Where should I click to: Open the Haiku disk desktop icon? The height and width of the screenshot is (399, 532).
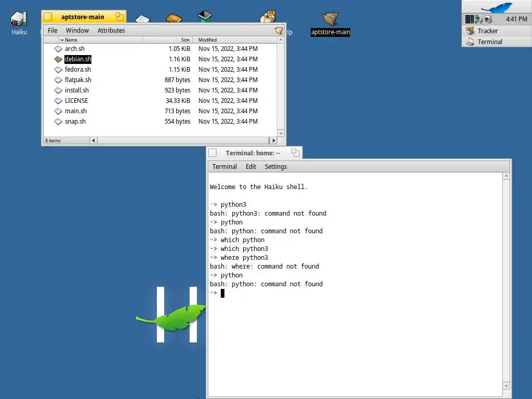[x=19, y=19]
